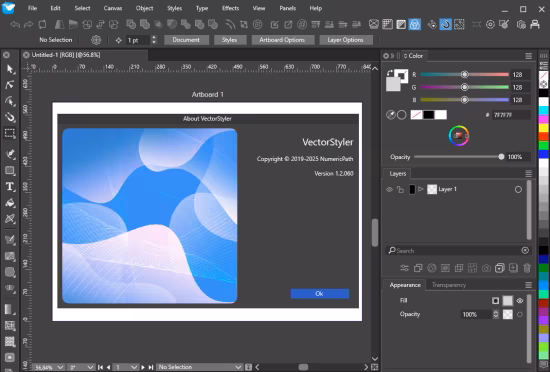Select the magnet tool in left toolbar
This screenshot has height=372, width=550.
[x=10, y=117]
